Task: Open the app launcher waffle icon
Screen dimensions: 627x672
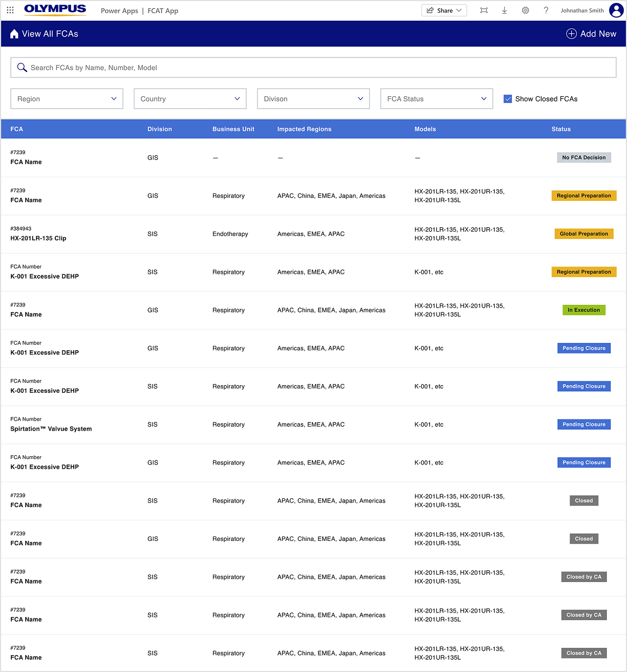Action: (x=10, y=10)
